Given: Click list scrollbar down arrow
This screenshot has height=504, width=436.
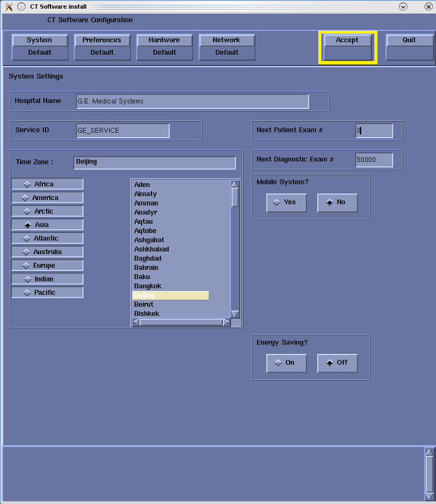Looking at the screenshot, I should pyautogui.click(x=235, y=314).
